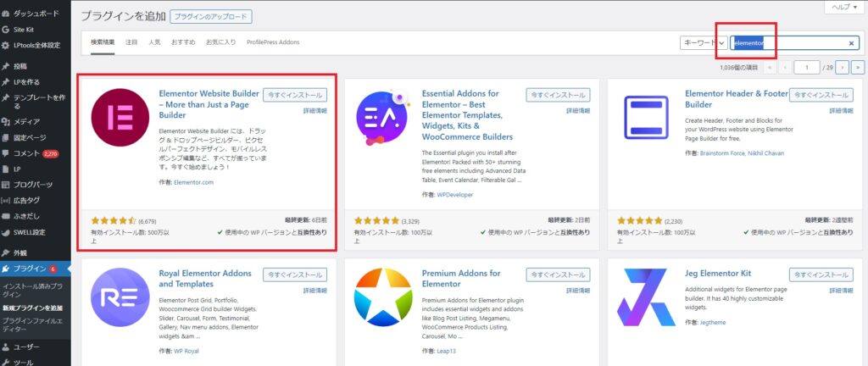868x366 pixels.
Task: Click the Premium Addons star logo
Action: 383,297
